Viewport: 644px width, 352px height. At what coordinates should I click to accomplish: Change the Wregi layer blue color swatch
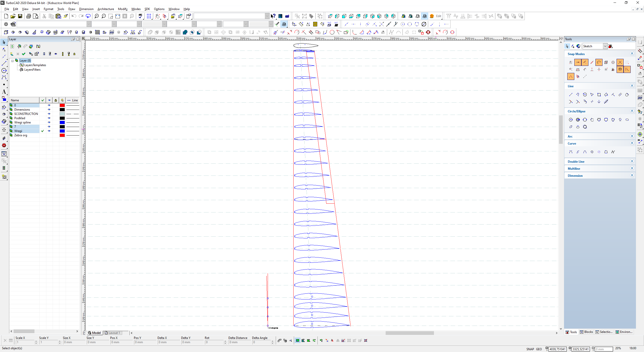[62, 131]
